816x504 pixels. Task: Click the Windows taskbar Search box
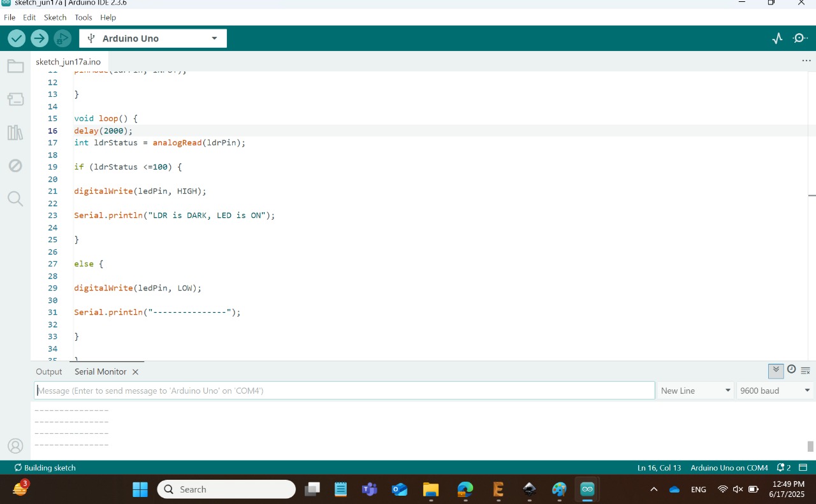pos(226,489)
